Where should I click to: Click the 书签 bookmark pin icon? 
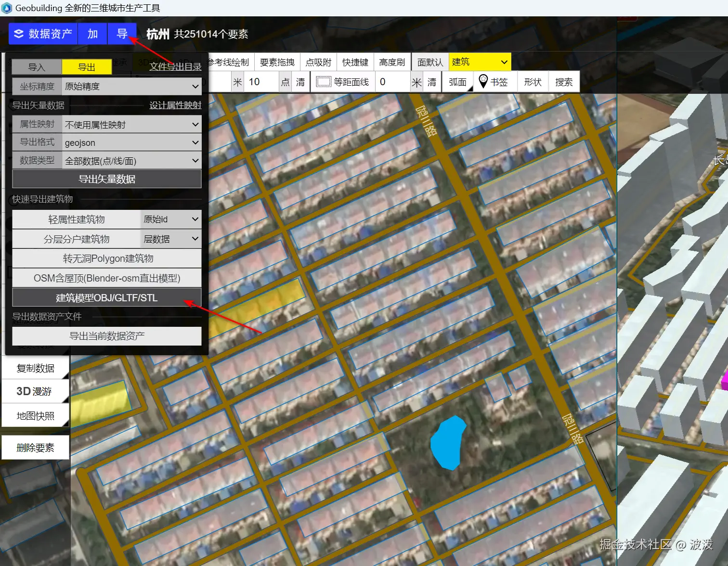483,81
